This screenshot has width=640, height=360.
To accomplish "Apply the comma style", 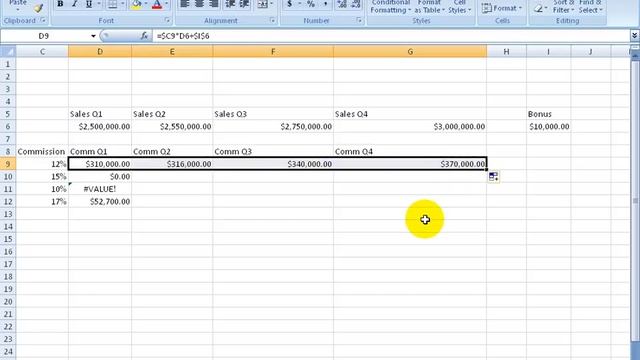I will (325, 4).
